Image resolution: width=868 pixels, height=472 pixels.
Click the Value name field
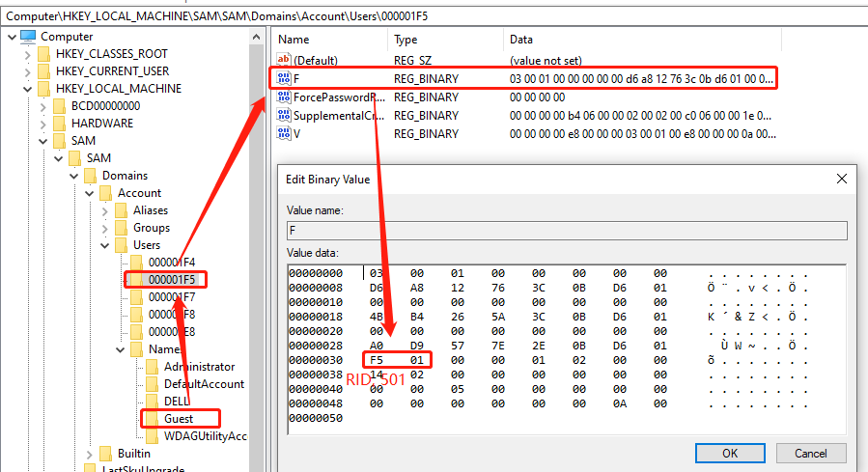coord(567,230)
